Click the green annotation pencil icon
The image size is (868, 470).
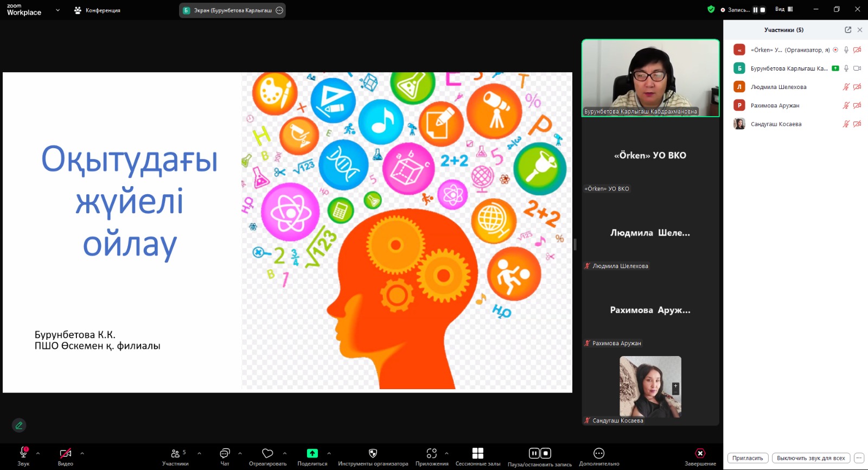(19, 425)
